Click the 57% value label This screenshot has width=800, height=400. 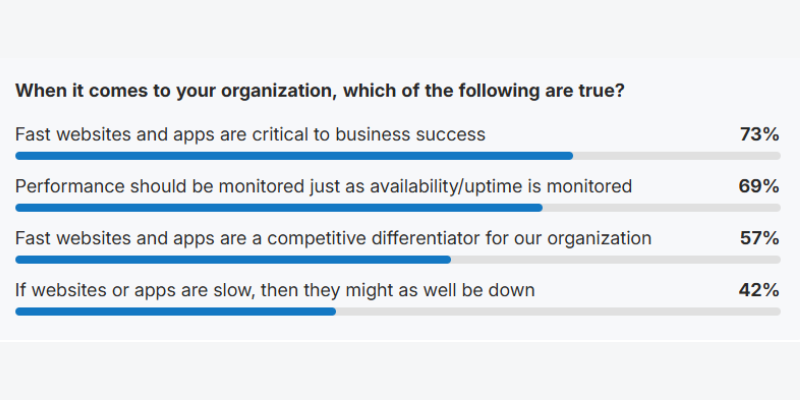pyautogui.click(x=759, y=239)
